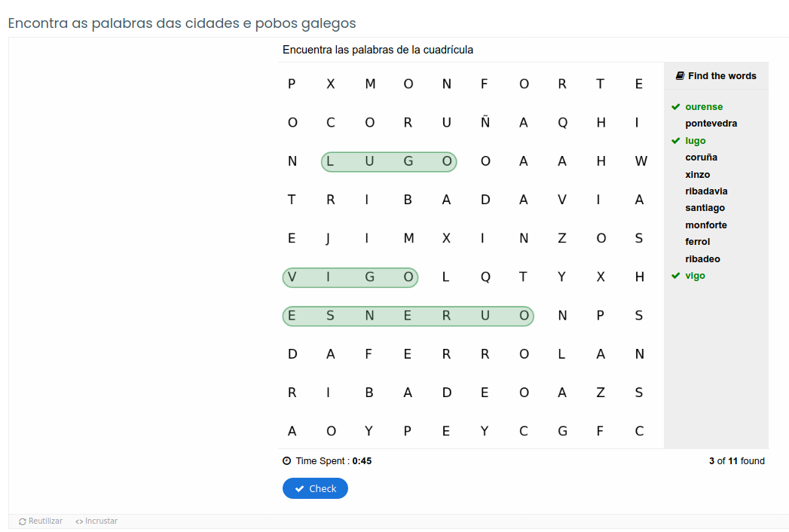
Task: Click the letter Ñ in the puzzle grid
Action: click(x=485, y=122)
